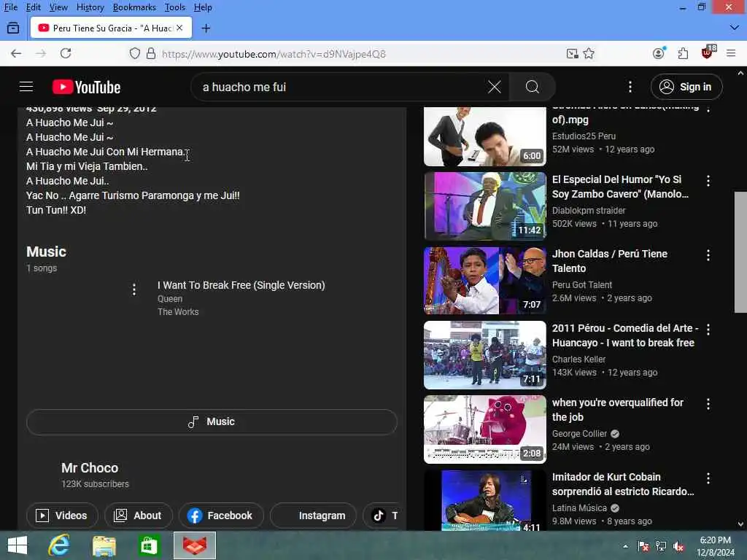Open the View menu
The image size is (747, 560).
pos(58,7)
